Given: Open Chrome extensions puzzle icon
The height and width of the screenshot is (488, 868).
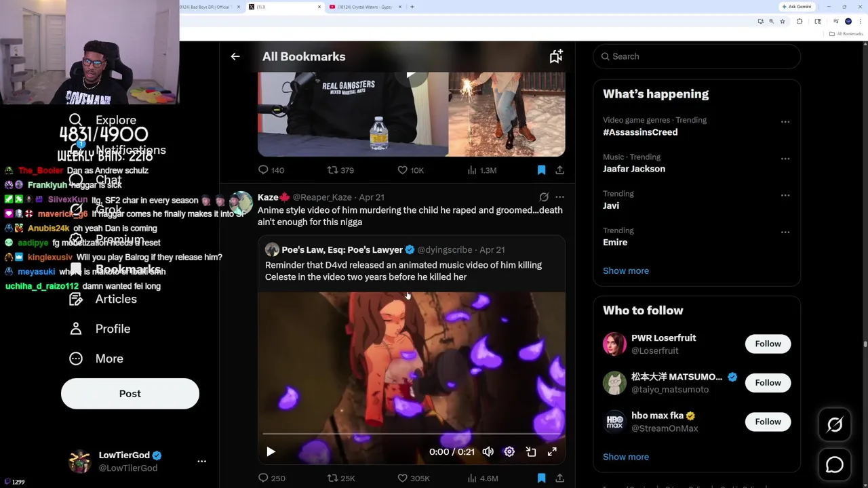Looking at the screenshot, I should pyautogui.click(x=800, y=22).
